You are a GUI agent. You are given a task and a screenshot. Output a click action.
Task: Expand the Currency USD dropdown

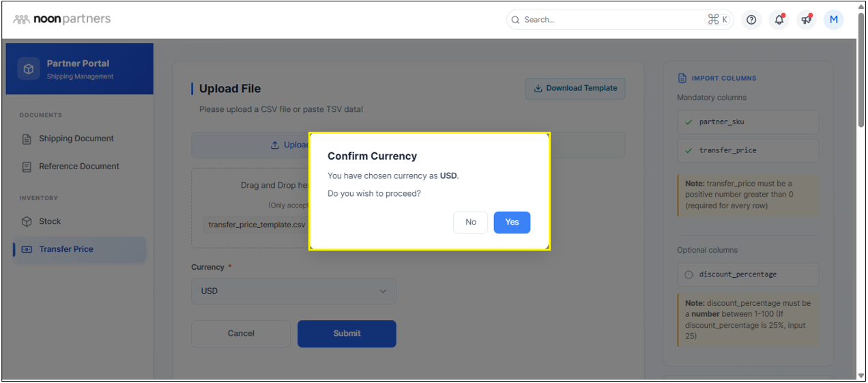[293, 291]
